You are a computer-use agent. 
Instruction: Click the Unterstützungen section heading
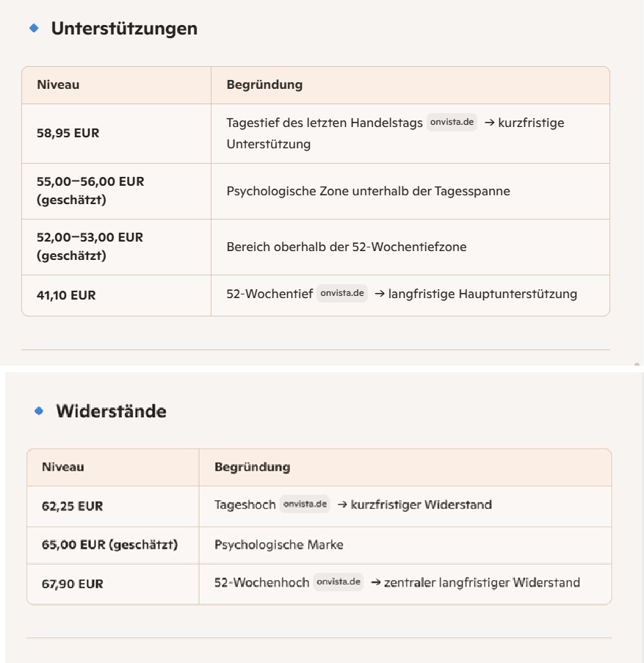124,29
